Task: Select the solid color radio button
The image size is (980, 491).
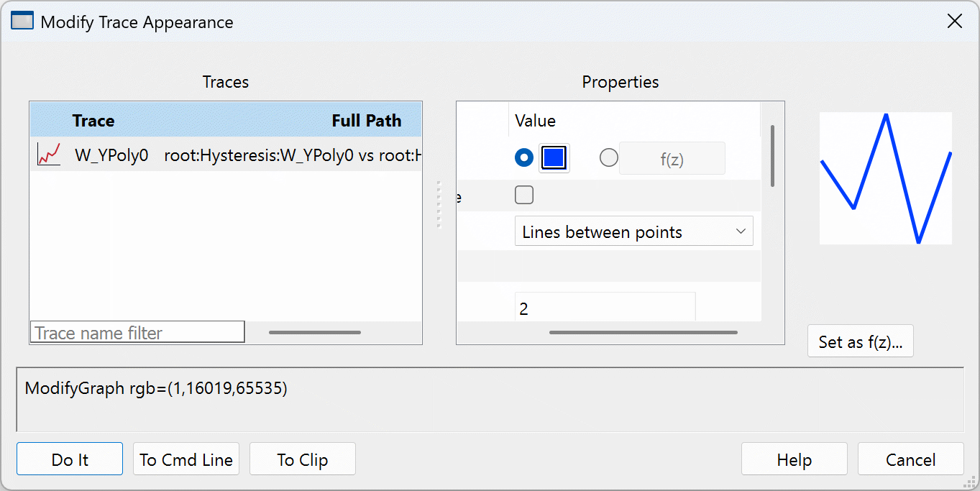Action: click(524, 157)
